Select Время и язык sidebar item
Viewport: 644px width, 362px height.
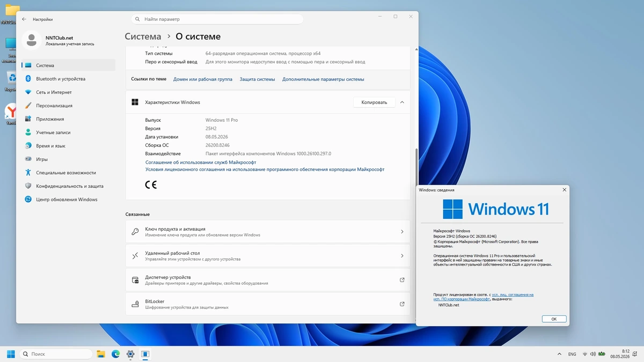coord(68,146)
